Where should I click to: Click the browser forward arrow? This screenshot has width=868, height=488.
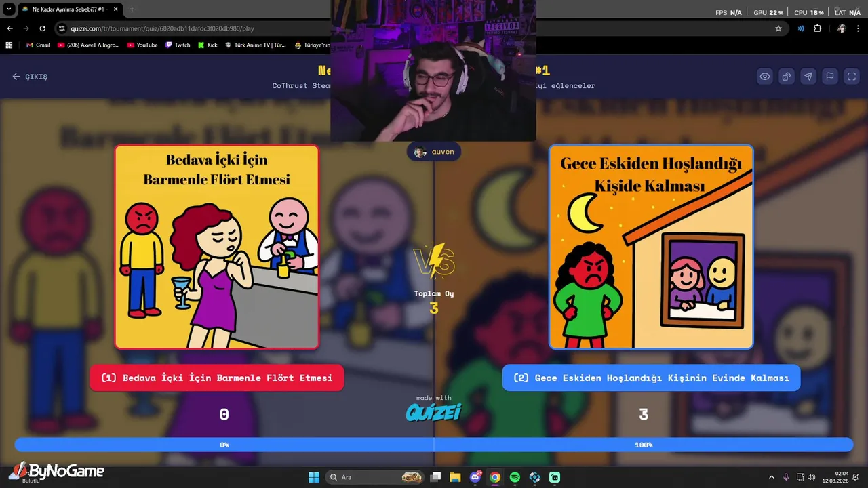[x=26, y=28]
